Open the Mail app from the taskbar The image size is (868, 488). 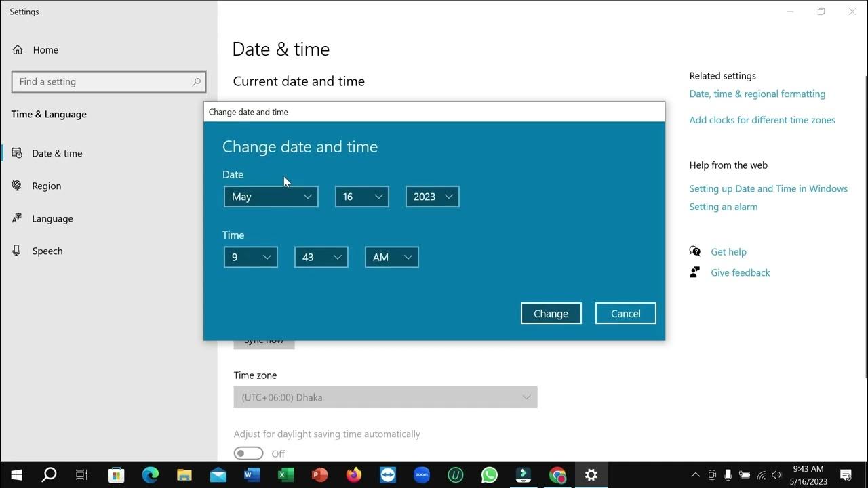[x=218, y=475]
